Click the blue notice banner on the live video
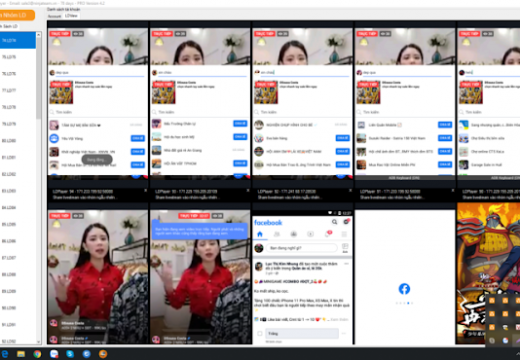 [199, 230]
